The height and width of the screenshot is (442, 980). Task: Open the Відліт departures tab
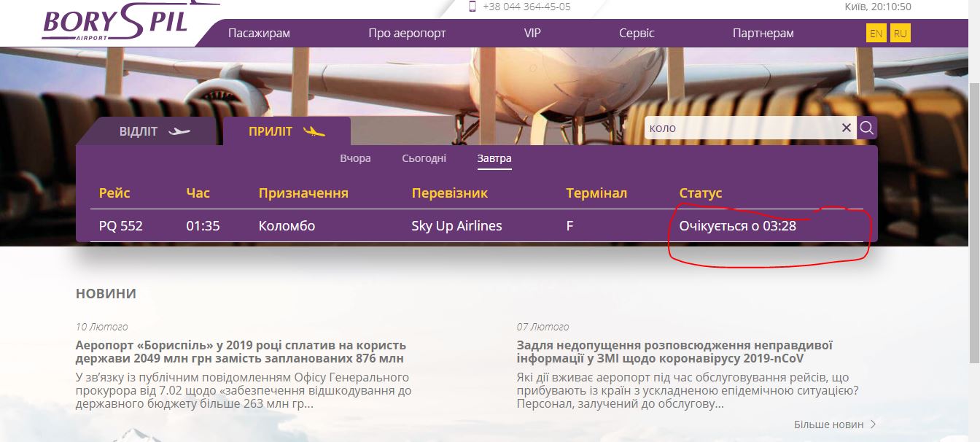[x=154, y=131]
